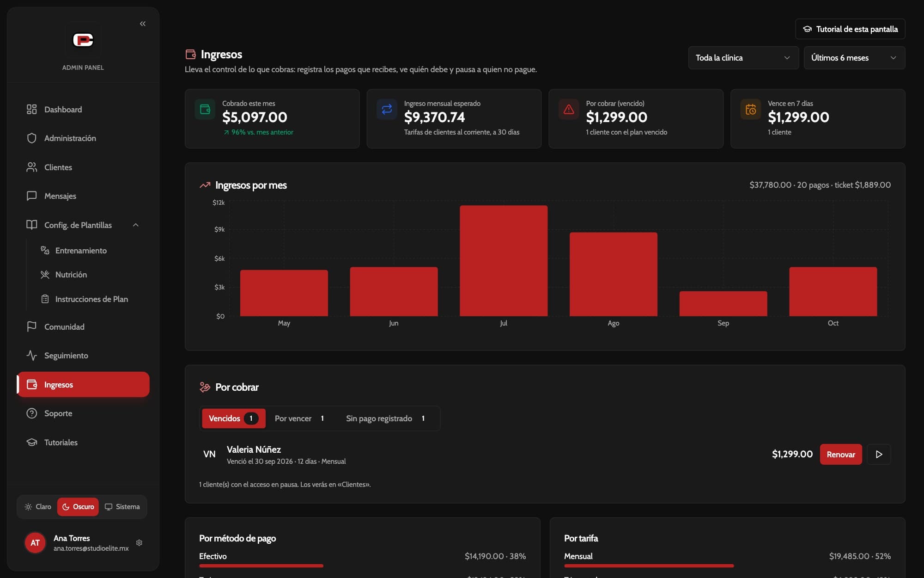Switch to the Por vencer tab
This screenshot has width=924, height=578.
(299, 418)
